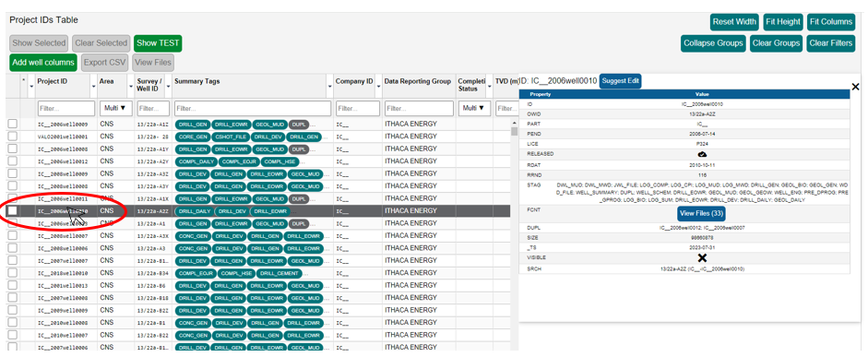
Task: Click the CORE_GEN tag
Action: pos(193,137)
